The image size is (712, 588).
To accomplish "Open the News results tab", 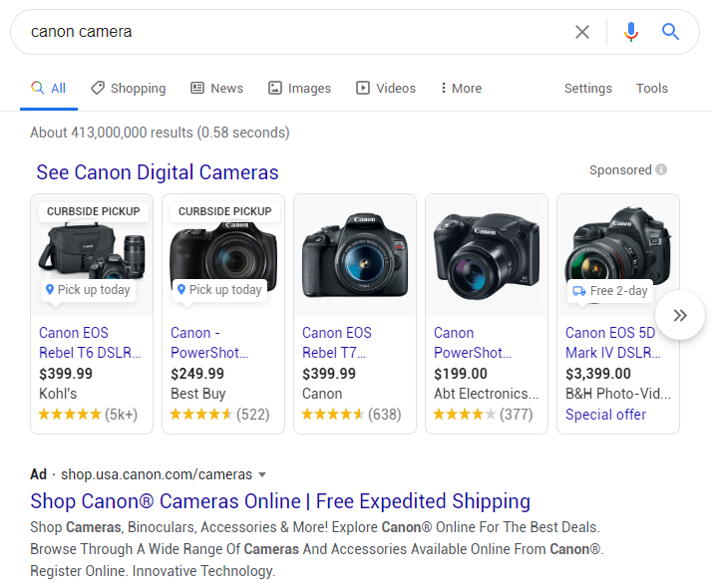I will pos(216,89).
